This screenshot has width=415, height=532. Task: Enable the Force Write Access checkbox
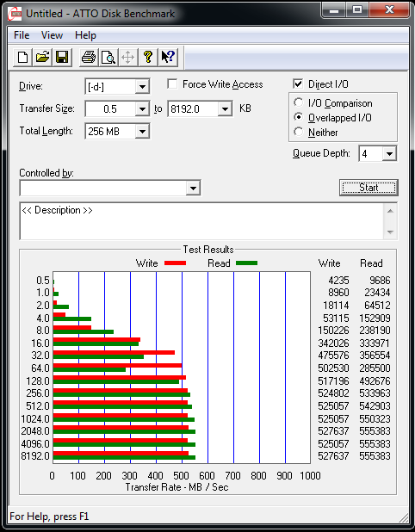point(172,84)
